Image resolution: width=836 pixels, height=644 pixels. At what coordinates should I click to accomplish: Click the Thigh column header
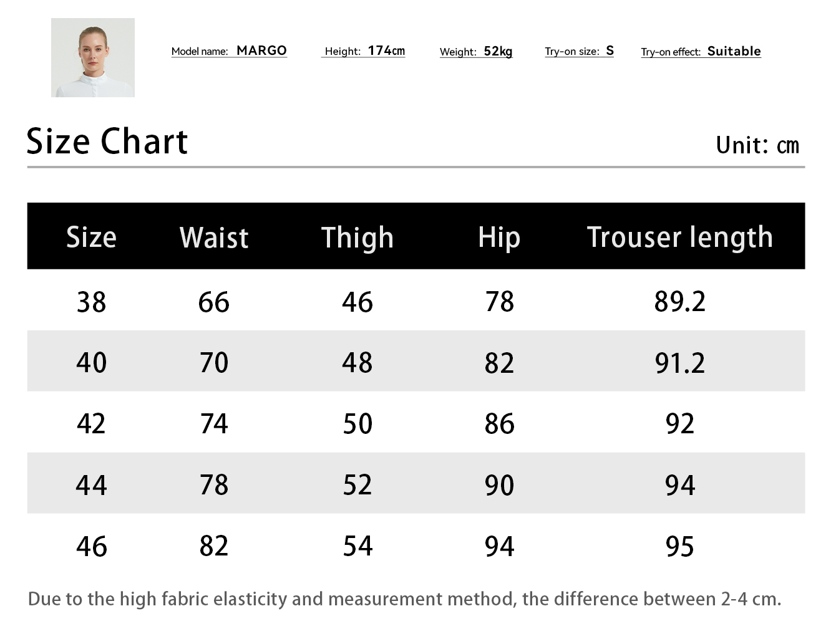[357, 238]
